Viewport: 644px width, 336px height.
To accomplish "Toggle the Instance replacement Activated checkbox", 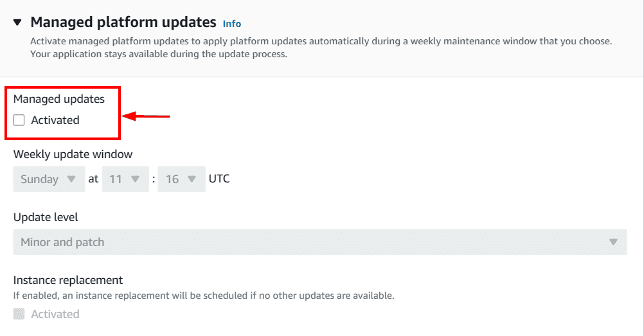I will pos(19,314).
